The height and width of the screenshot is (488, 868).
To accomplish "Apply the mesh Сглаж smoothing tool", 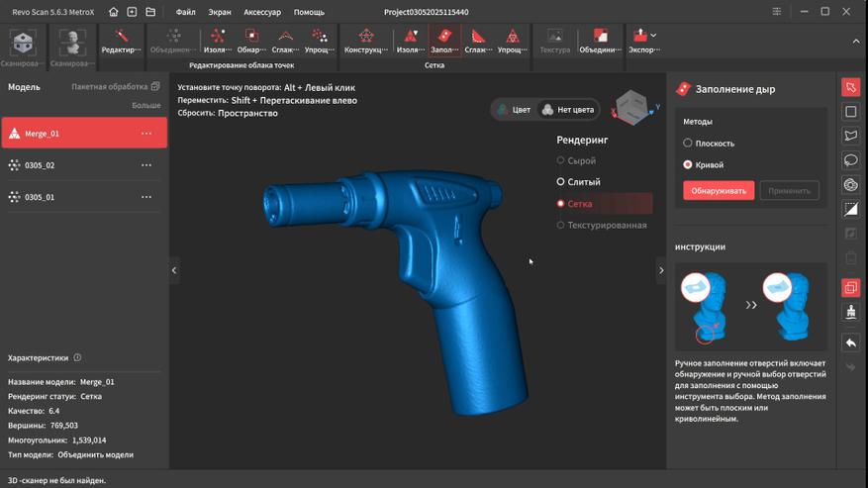I will pos(478,42).
